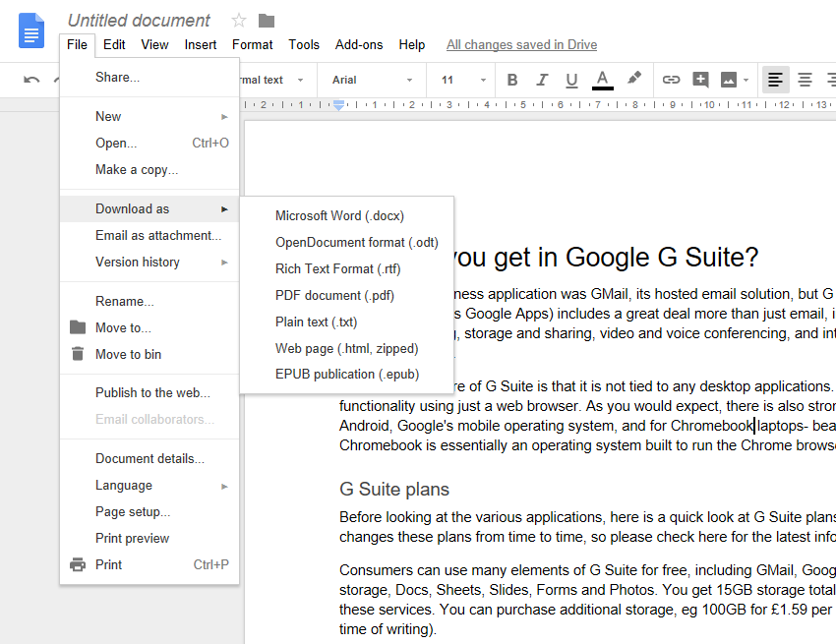
Task: Click the Untitled document title
Action: [139, 21]
